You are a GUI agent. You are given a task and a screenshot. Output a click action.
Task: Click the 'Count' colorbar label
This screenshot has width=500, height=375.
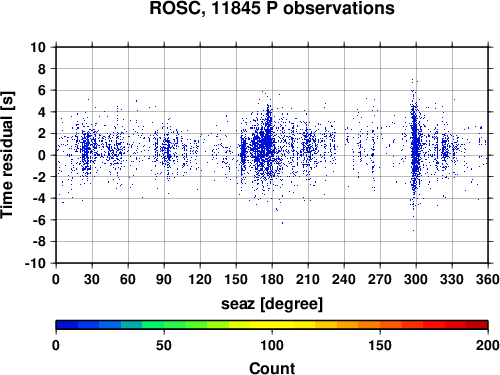click(x=272, y=368)
